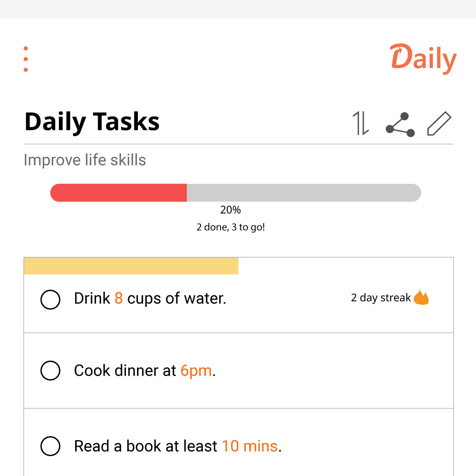Image resolution: width=476 pixels, height=476 pixels.
Task: Mark Cook dinner at 6pm done
Action: point(50,370)
